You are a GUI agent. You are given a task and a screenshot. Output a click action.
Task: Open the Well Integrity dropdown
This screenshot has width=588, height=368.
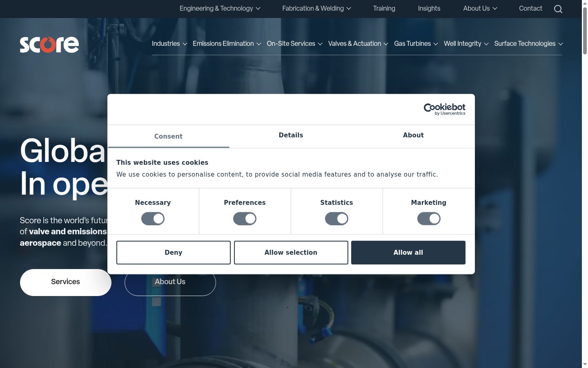tap(466, 44)
